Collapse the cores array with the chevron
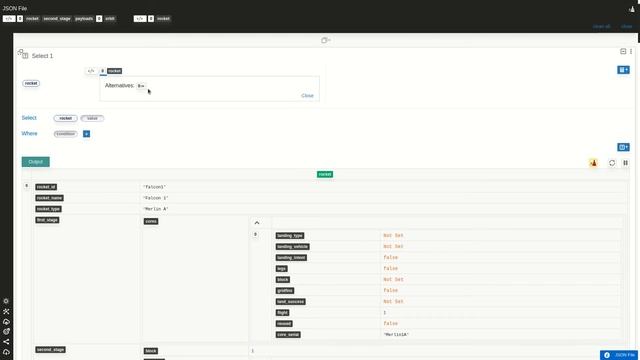Viewport: 640px width, 360px height. point(257,223)
